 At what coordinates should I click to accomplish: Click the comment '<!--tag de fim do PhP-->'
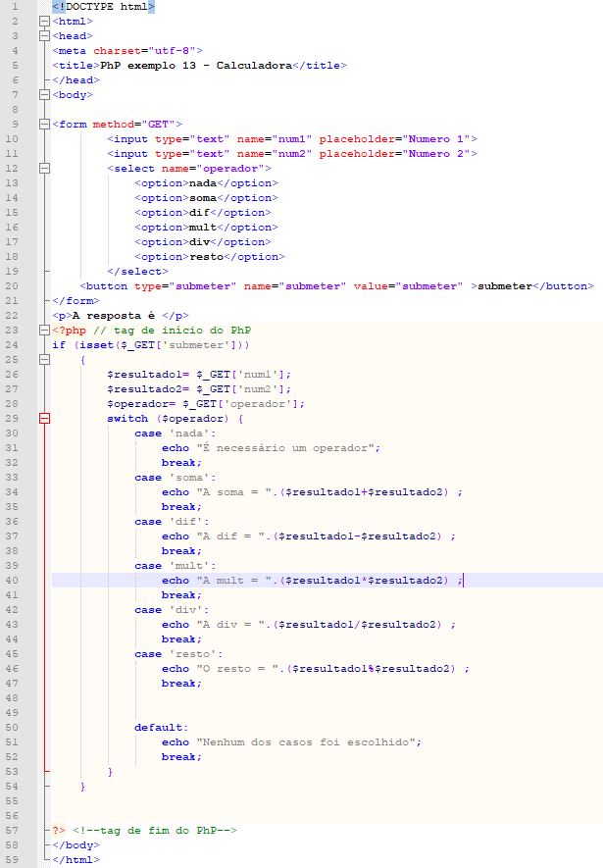155,831
